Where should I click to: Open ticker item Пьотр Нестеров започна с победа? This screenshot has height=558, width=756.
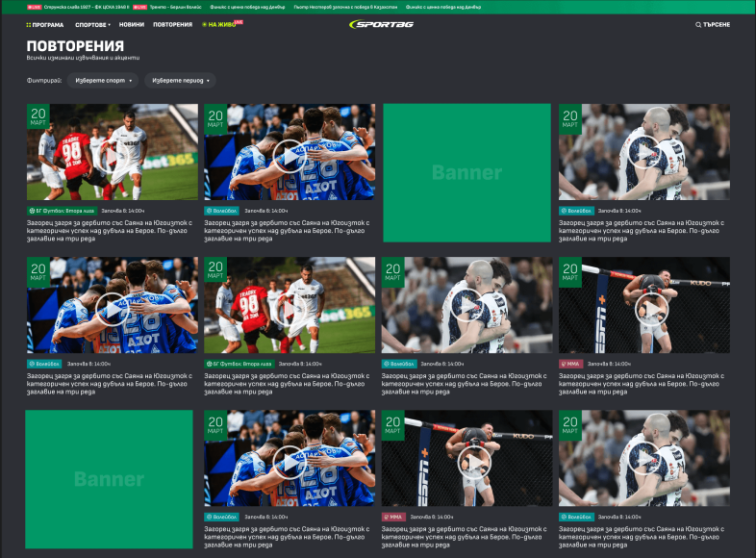[x=345, y=8]
